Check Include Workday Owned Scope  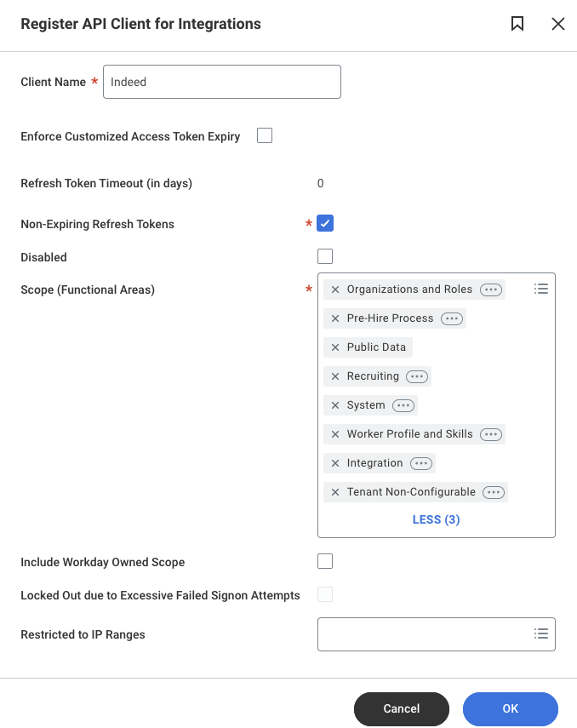click(325, 561)
